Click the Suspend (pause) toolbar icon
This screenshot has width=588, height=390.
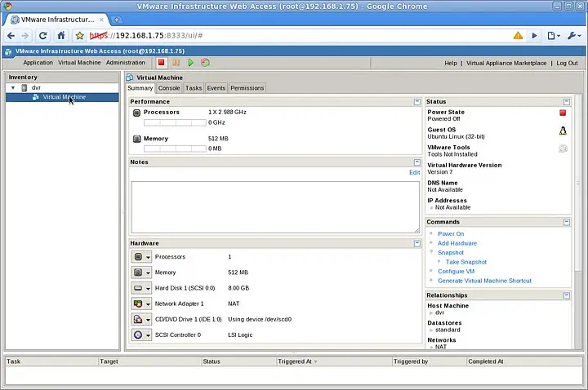coord(176,63)
